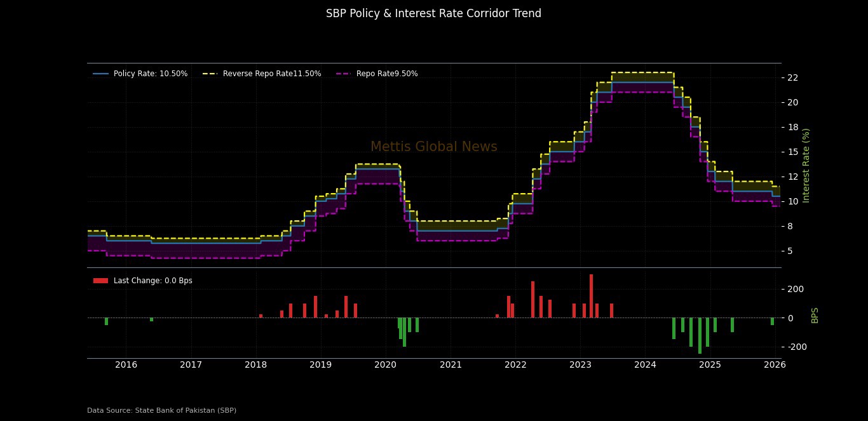868x421 pixels.
Task: Click the Data Source State Bank text
Action: tap(161, 411)
